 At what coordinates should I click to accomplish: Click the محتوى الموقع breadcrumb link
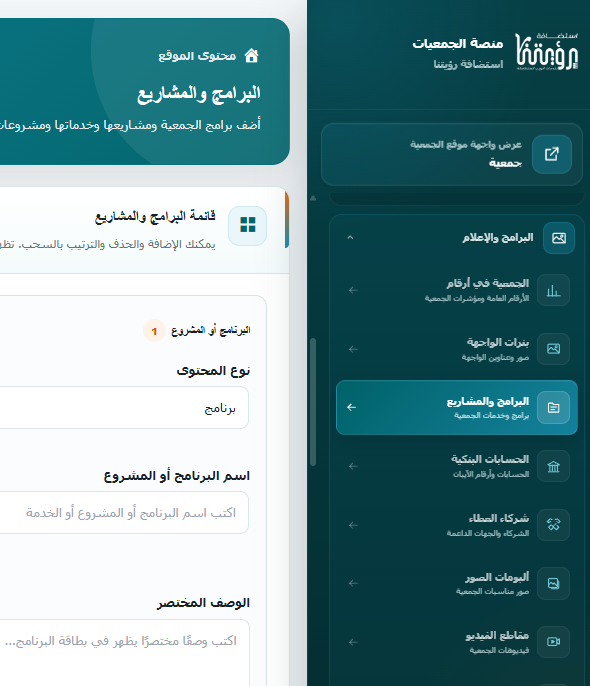coord(197,56)
